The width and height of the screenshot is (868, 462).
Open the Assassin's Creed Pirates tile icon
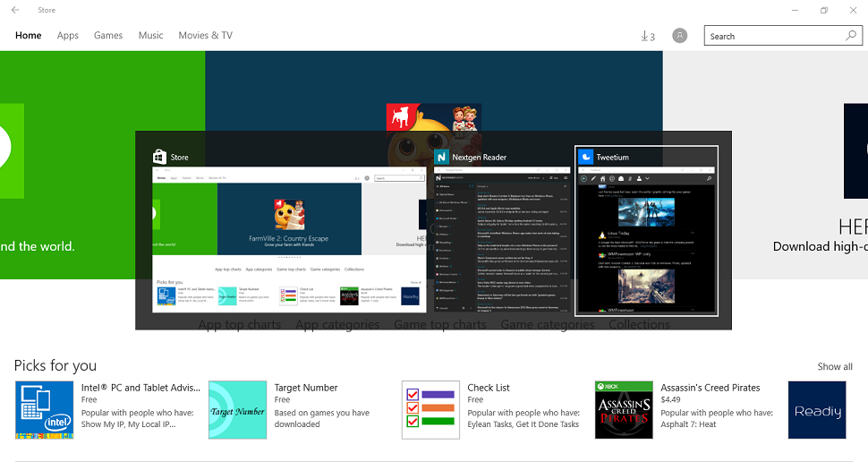[624, 410]
